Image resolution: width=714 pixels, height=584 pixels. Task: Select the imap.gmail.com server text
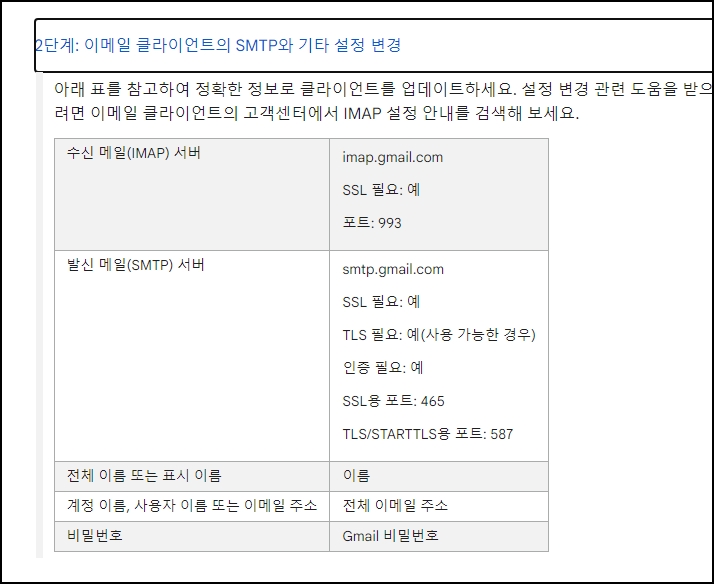pyautogui.click(x=393, y=157)
